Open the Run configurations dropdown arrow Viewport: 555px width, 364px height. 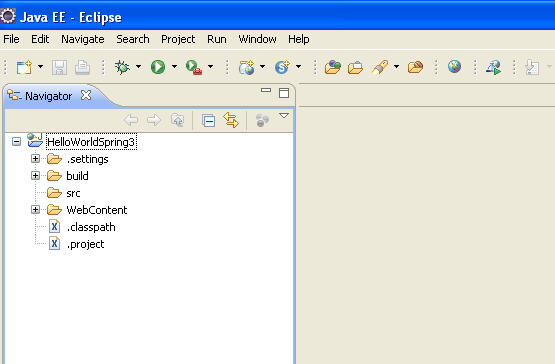point(174,67)
